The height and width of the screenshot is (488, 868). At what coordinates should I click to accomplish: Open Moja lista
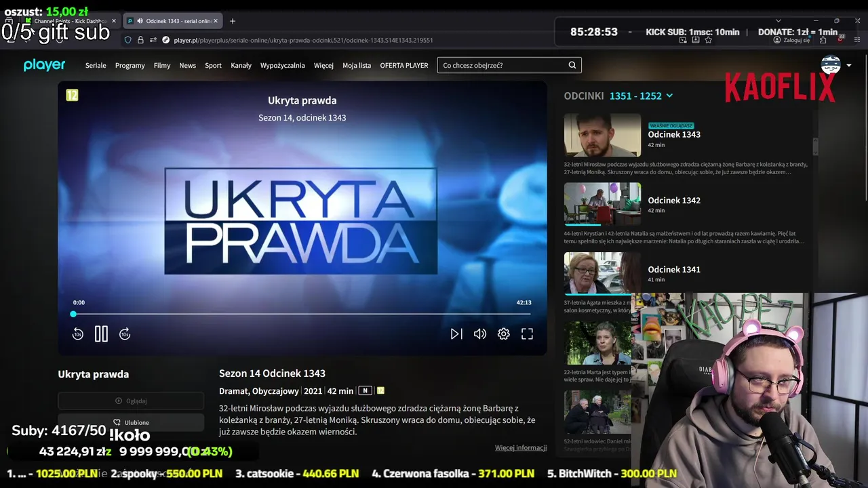[x=357, y=65]
